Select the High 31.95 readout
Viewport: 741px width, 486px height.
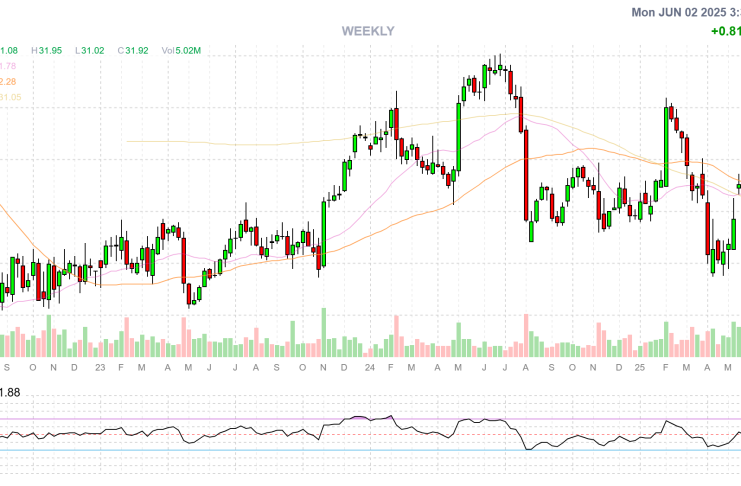(x=47, y=50)
